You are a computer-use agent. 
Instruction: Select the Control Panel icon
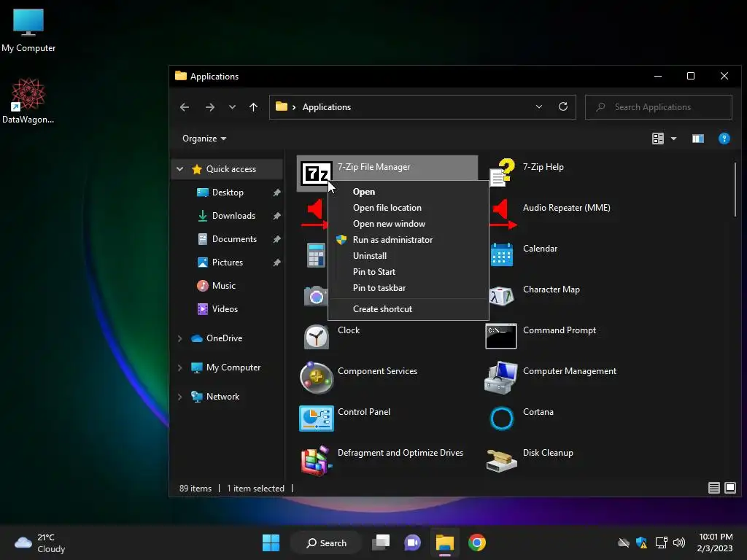[317, 419]
